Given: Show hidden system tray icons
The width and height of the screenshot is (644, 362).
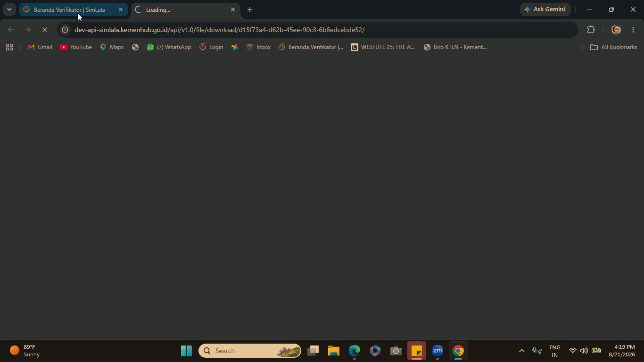Looking at the screenshot, I should click(x=521, y=351).
